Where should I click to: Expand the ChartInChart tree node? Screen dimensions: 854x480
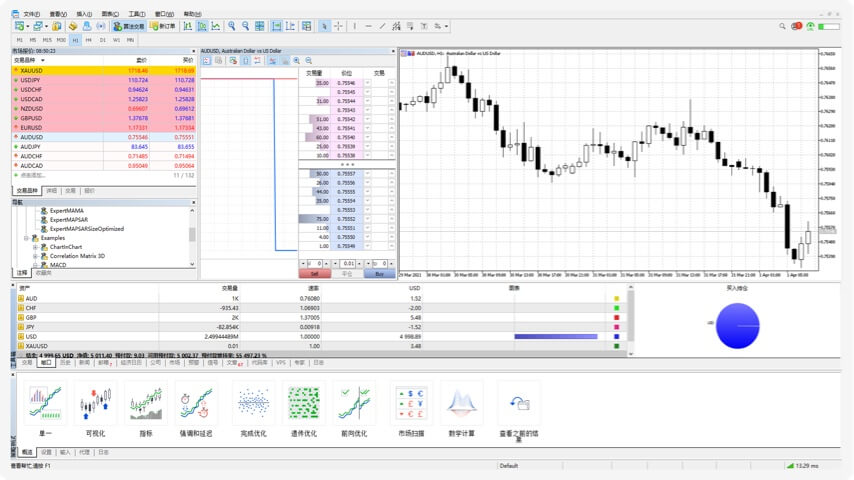35,247
